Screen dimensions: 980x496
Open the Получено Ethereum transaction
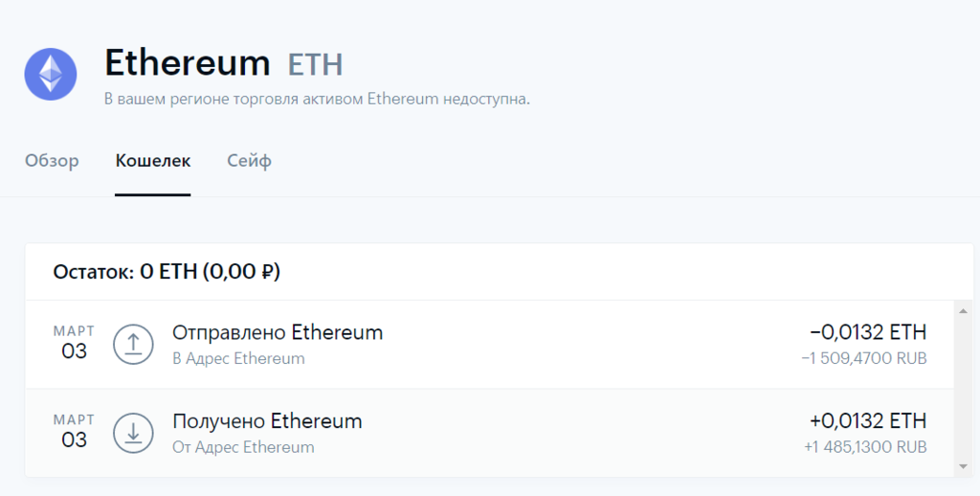pos(267,421)
